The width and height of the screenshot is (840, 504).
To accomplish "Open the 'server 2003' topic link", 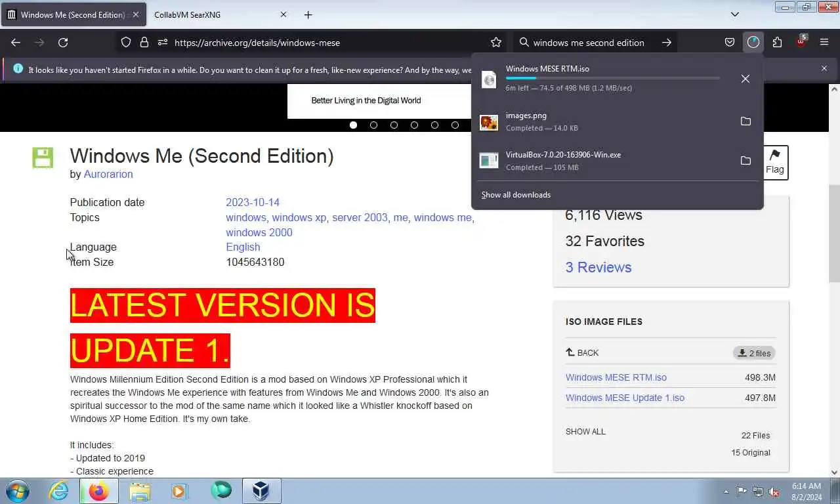I will 360,217.
